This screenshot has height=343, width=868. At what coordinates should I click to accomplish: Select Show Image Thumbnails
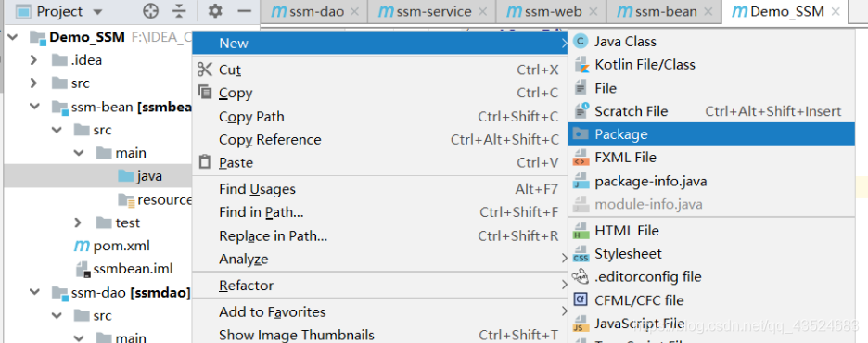point(380,336)
